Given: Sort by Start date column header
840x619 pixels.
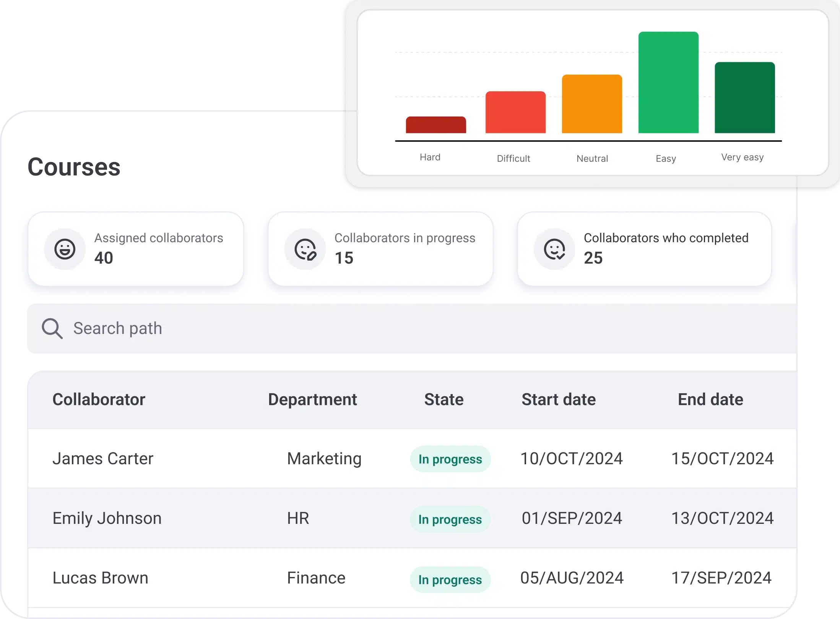Looking at the screenshot, I should [559, 400].
